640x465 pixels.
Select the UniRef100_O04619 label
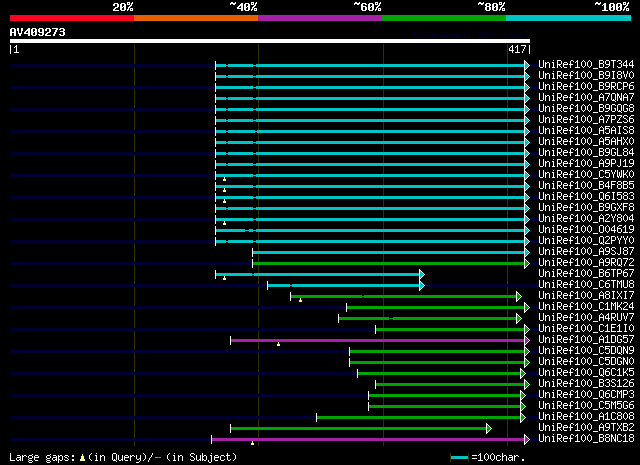pyautogui.click(x=586, y=230)
